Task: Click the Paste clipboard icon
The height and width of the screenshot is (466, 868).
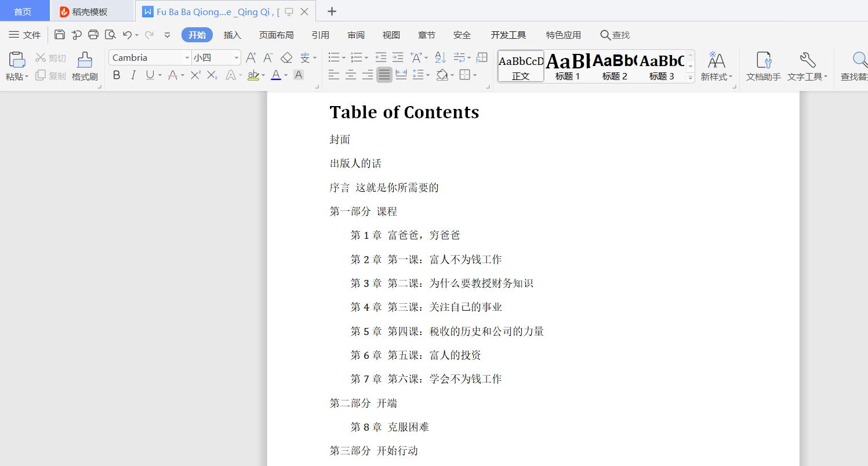Action: [x=17, y=60]
